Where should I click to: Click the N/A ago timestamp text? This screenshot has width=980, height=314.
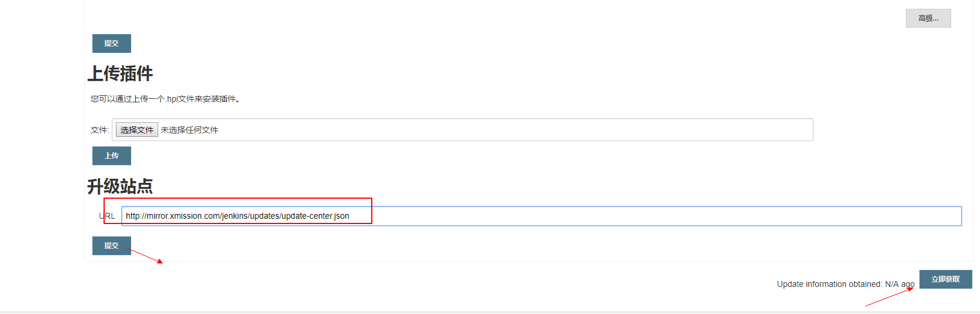click(899, 284)
